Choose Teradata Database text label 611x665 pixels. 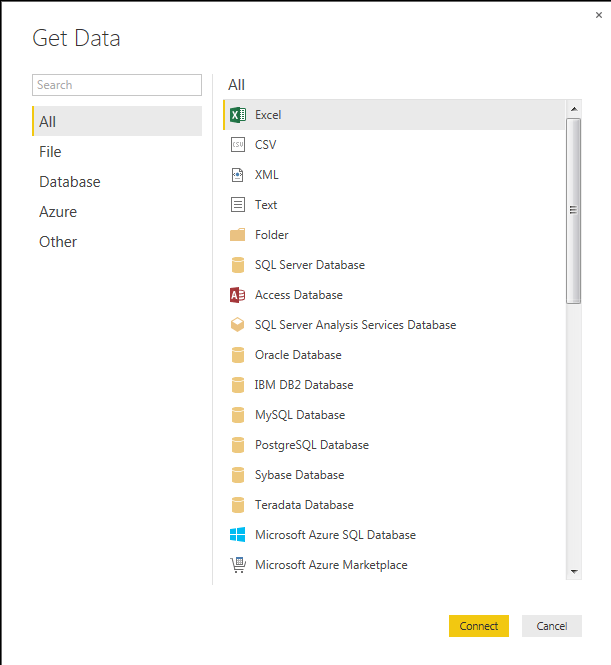tap(304, 505)
